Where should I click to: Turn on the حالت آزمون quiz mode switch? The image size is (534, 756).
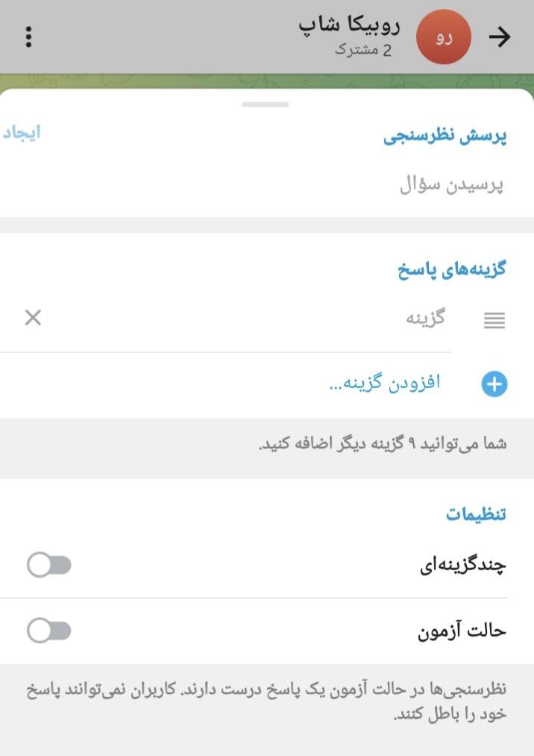coord(49,631)
